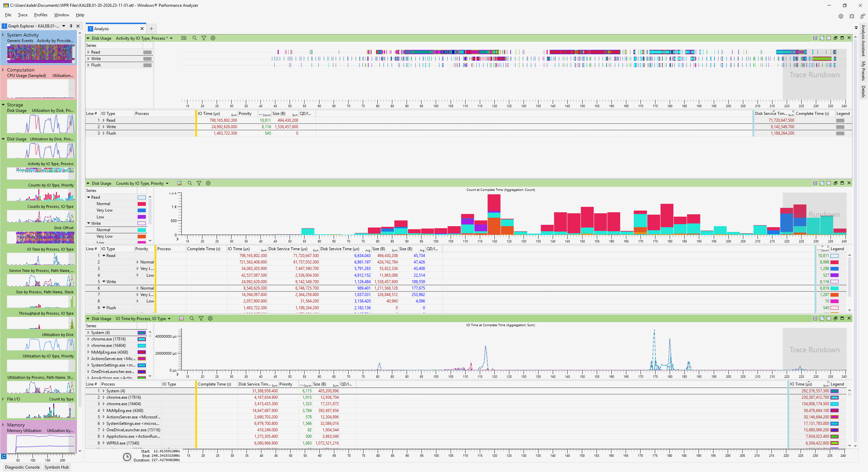Open the Symbols Hub
Image resolution: width=868 pixels, height=472 pixels.
(x=57, y=467)
